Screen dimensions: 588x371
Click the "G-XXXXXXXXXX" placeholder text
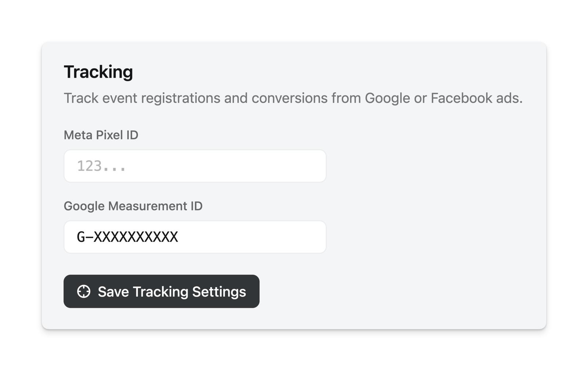point(127,237)
